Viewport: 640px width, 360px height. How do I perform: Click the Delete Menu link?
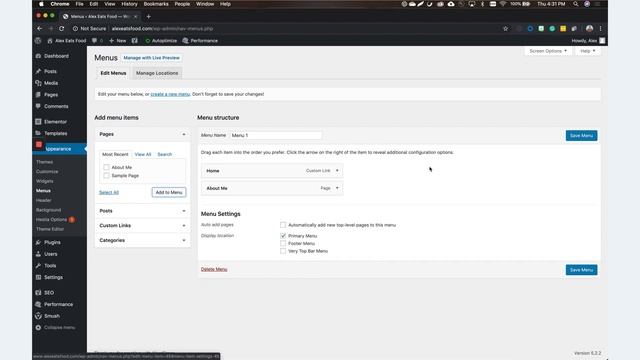click(x=214, y=269)
